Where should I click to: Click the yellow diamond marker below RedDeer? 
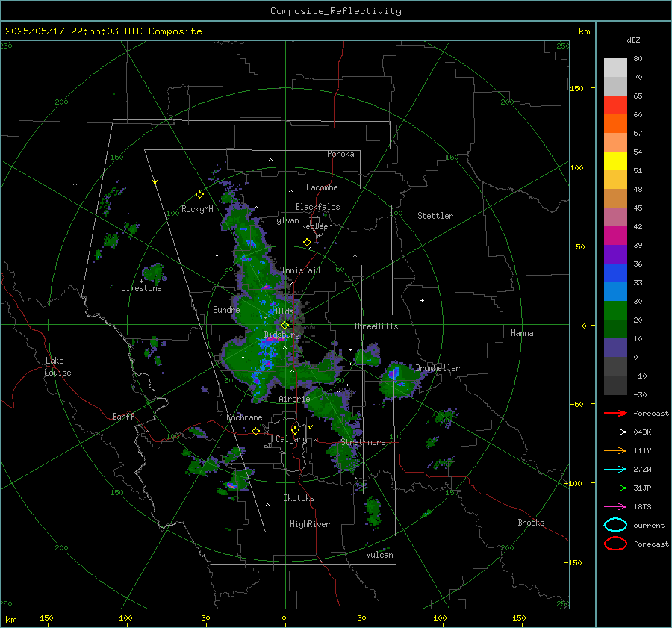(307, 243)
